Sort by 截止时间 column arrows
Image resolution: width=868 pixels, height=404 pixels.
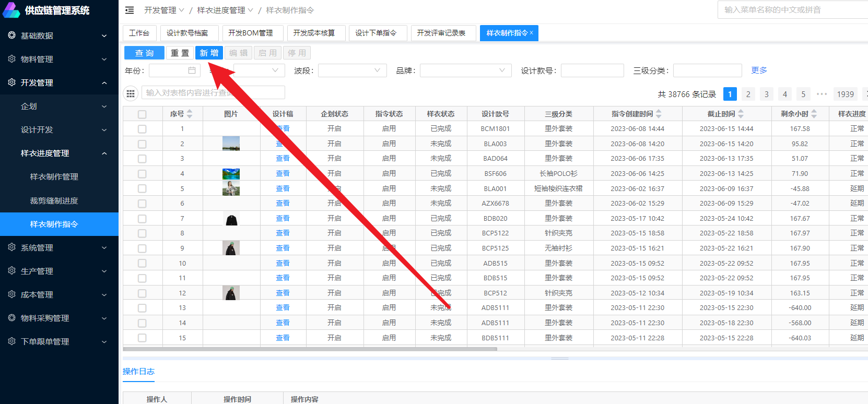(x=741, y=114)
